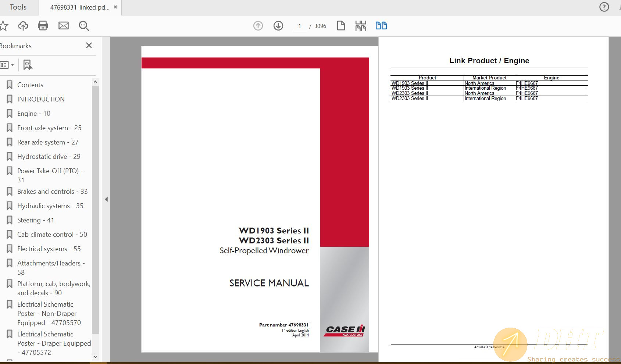Viewport: 621px width, 364px height.
Task: Open Non-Draper Equipped schematic poster bookmark
Action: [49, 314]
